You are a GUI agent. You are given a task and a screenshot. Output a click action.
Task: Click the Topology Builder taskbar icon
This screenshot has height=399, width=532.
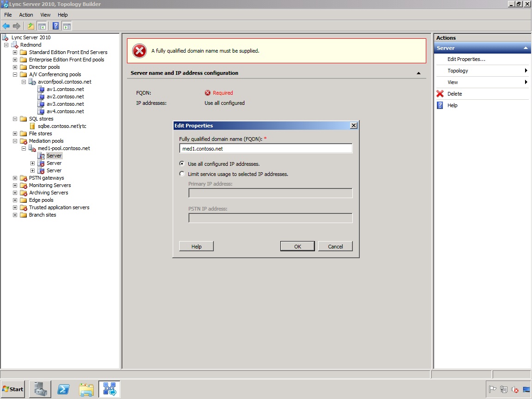[x=109, y=389]
